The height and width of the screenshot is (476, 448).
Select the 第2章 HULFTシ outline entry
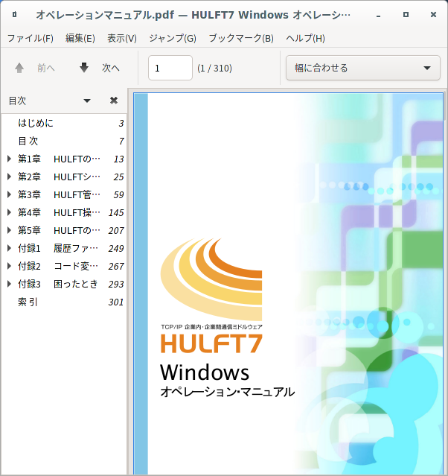click(64, 177)
